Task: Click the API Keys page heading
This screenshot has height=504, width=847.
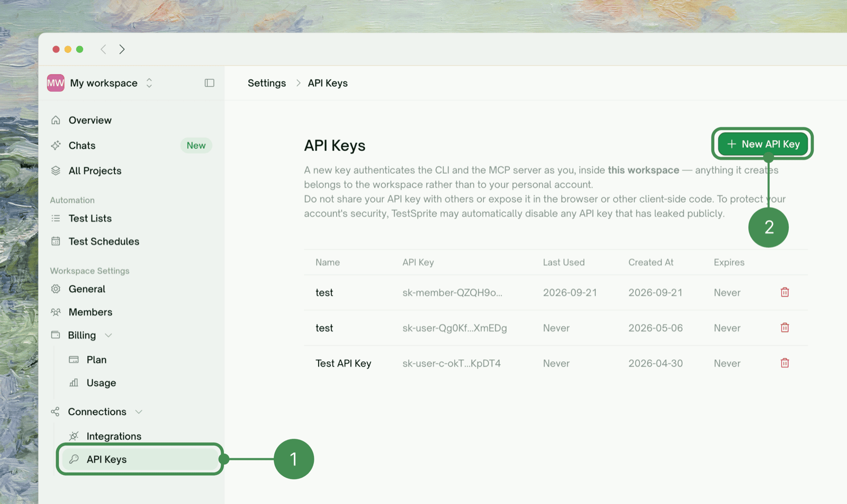Action: (335, 146)
